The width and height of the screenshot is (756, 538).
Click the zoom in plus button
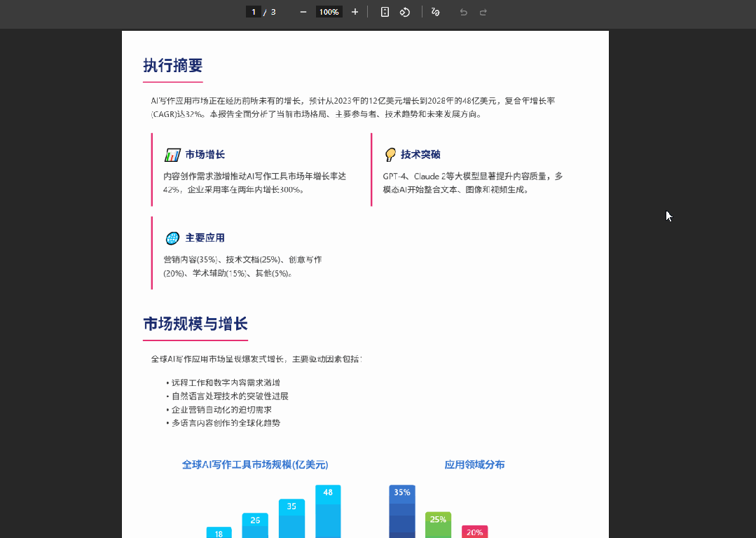[355, 12]
